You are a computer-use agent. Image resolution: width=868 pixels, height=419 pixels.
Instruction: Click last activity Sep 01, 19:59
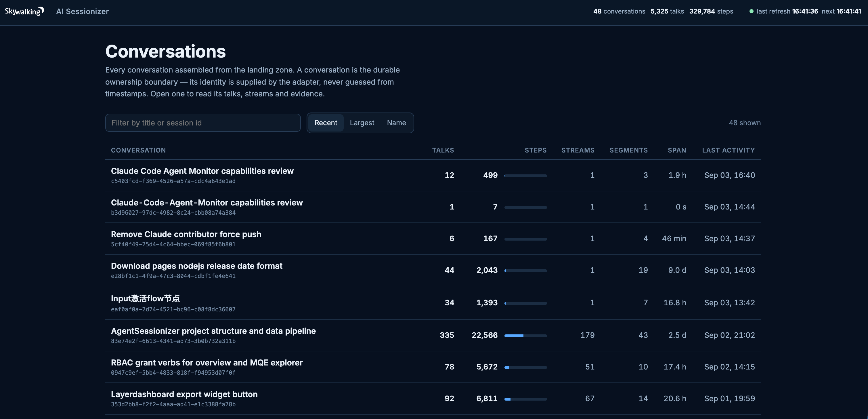(729, 399)
